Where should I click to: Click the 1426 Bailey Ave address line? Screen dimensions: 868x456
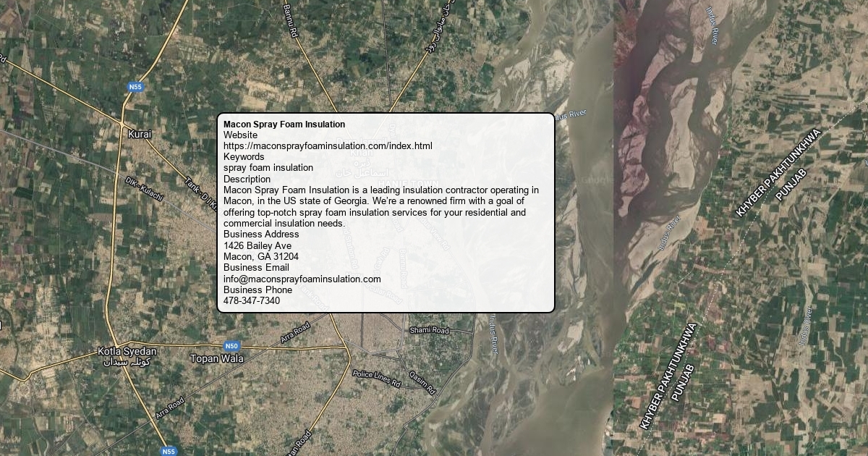point(258,245)
